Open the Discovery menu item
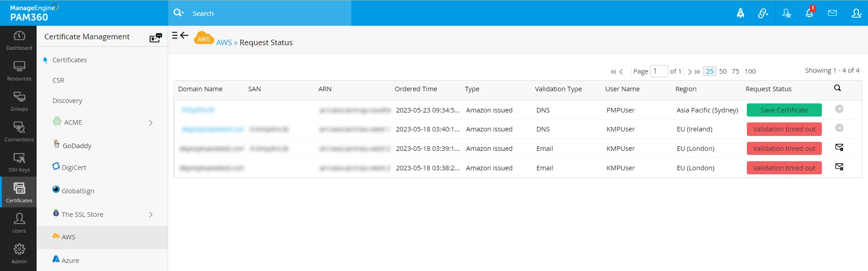 click(x=67, y=101)
